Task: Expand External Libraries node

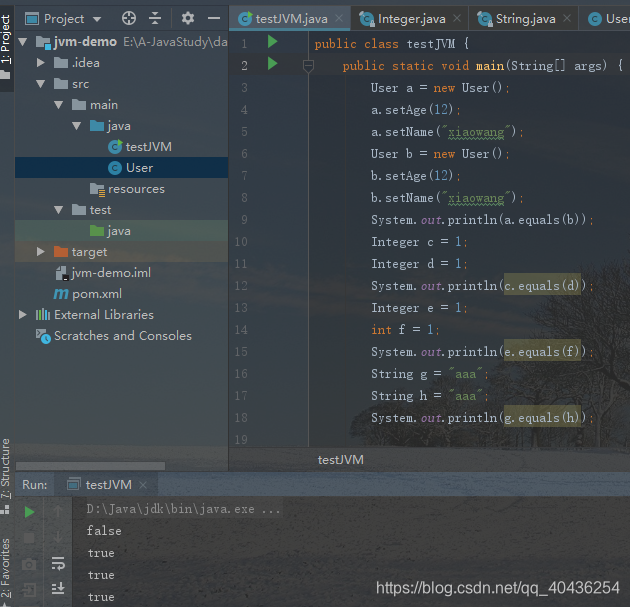Action: (23, 315)
